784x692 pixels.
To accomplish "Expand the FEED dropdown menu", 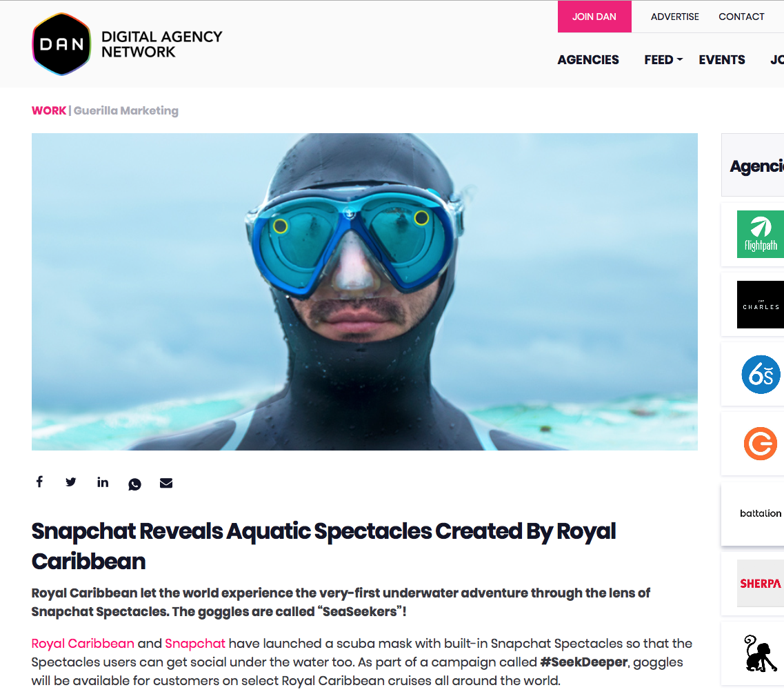I will point(663,60).
